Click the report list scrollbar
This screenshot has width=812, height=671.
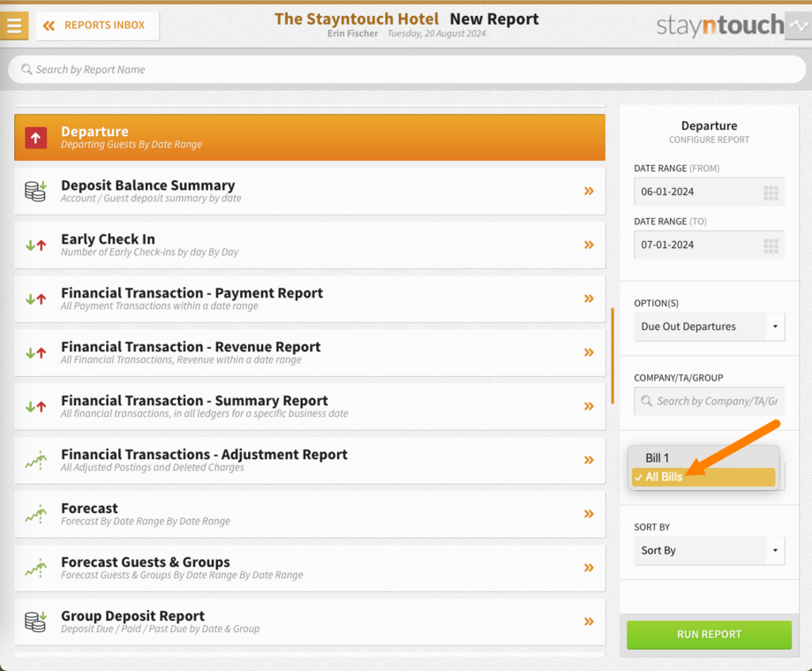pos(613,356)
